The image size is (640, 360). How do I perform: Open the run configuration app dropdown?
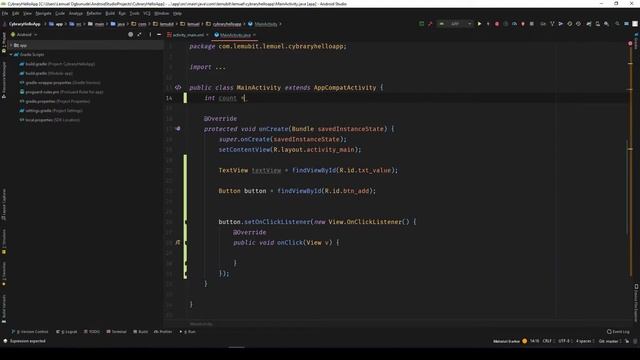[456, 24]
